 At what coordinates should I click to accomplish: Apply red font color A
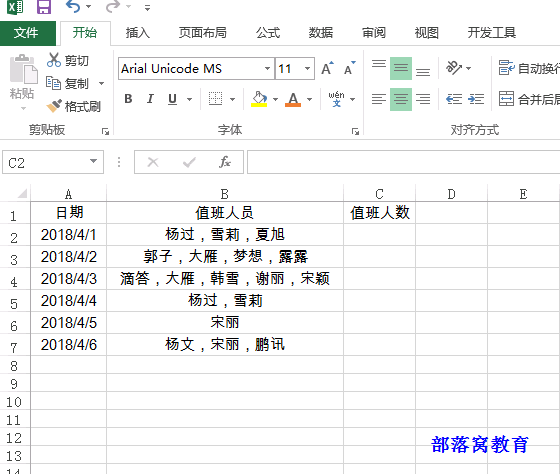[x=293, y=99]
